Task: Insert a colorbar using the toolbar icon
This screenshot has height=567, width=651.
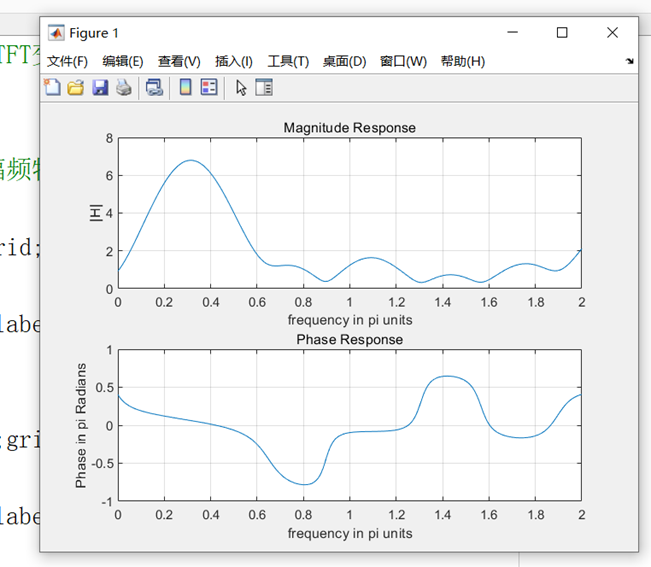Action: pyautogui.click(x=185, y=87)
